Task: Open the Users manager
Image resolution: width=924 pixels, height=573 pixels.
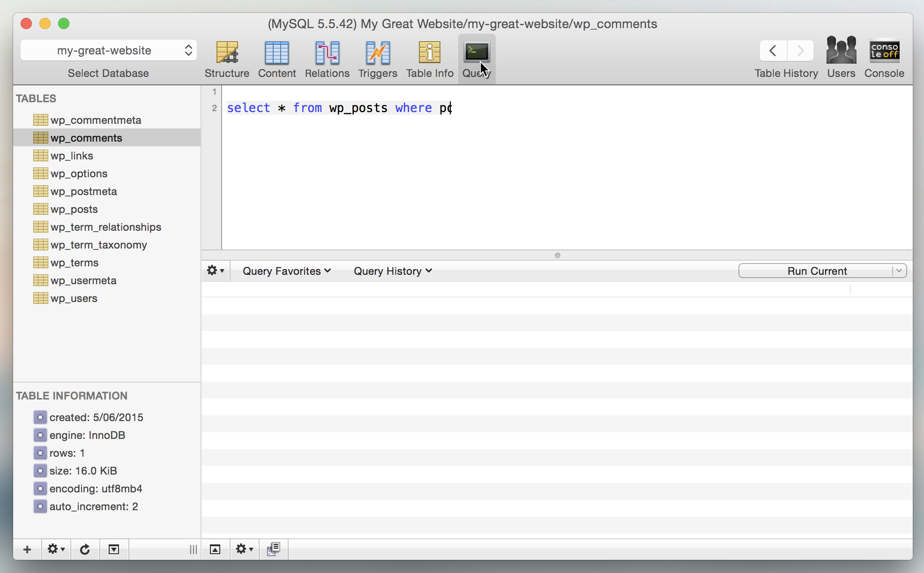Action: pyautogui.click(x=841, y=56)
